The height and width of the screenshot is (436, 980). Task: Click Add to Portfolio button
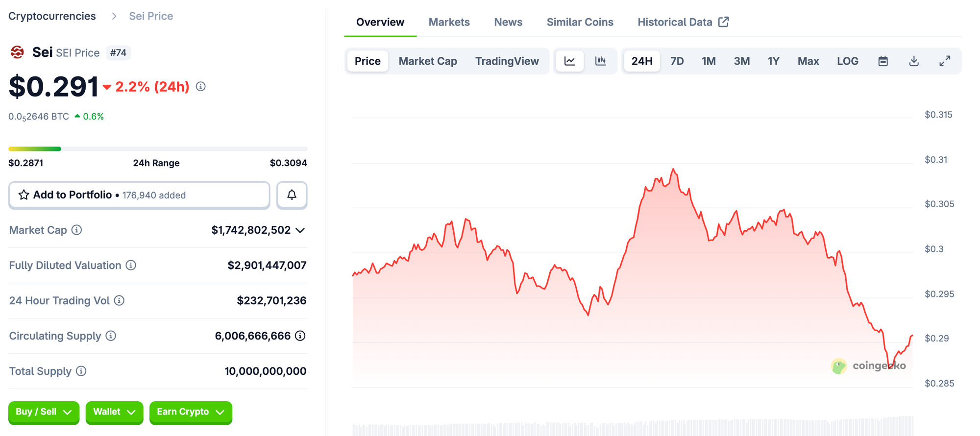click(x=139, y=195)
